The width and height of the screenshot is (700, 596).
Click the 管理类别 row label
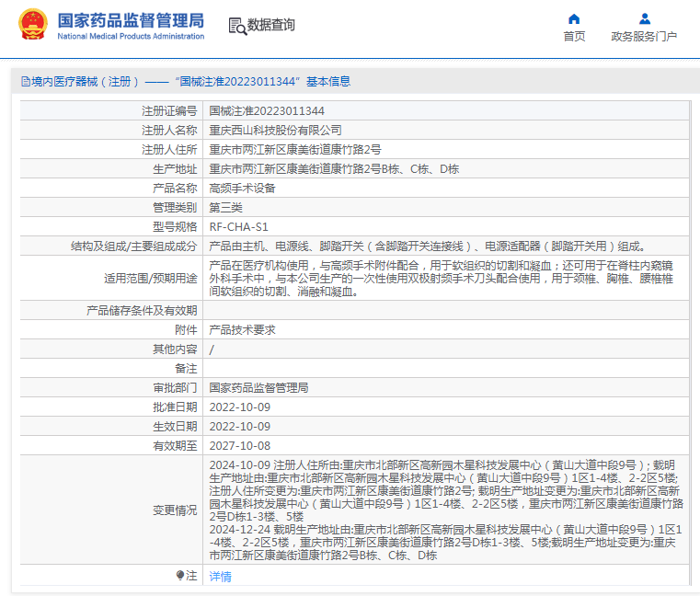pos(175,207)
